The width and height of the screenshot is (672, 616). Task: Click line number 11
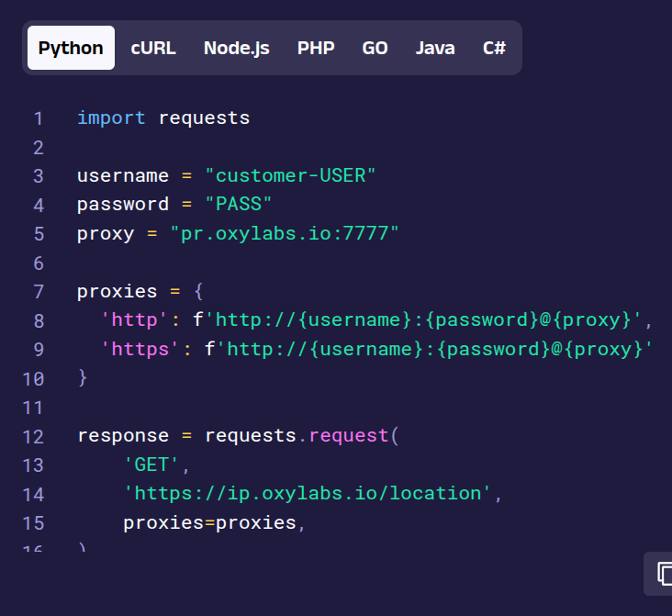pyautogui.click(x=33, y=408)
